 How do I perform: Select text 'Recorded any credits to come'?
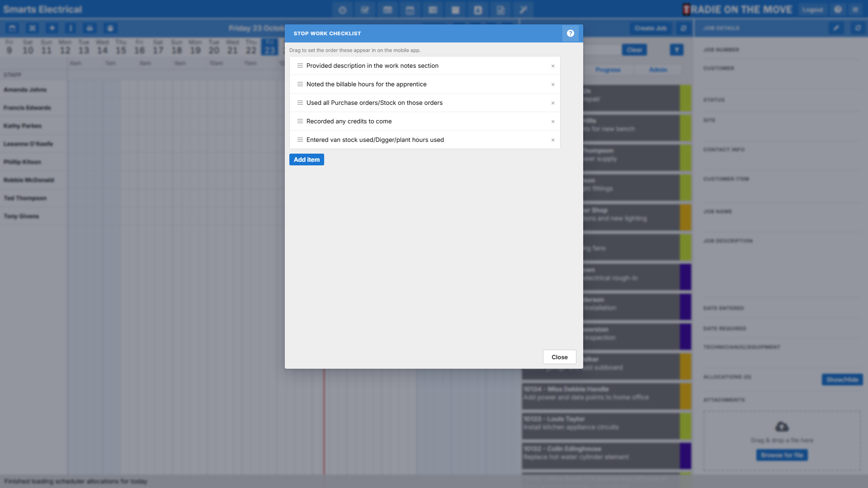pos(349,122)
